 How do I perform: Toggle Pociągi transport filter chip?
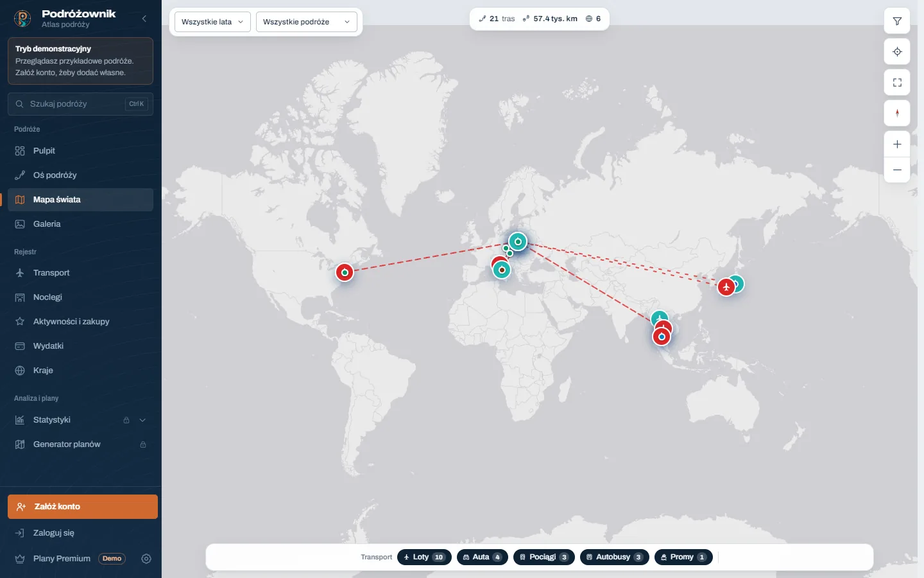(544, 557)
